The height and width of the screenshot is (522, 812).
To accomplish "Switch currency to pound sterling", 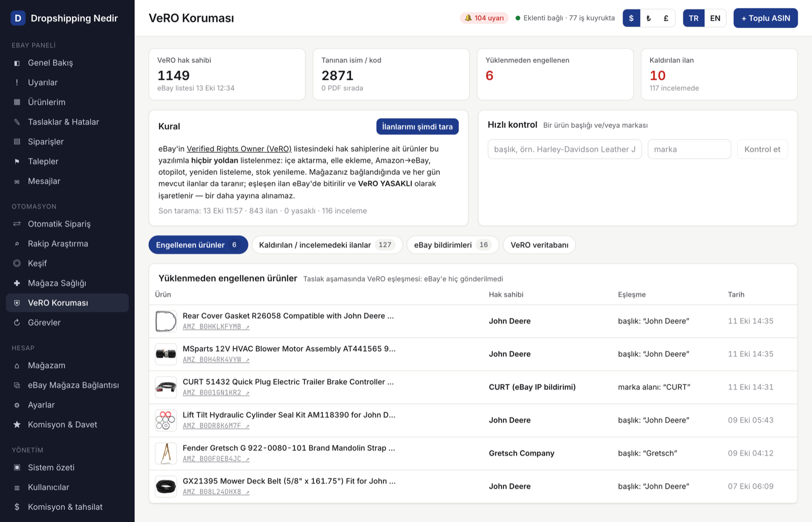I will (666, 18).
